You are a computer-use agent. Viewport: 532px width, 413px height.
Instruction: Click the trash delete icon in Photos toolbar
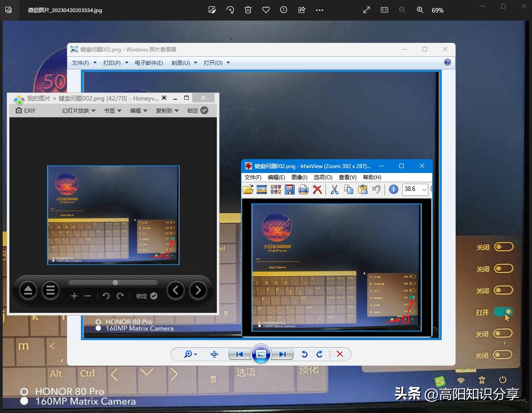pos(248,10)
